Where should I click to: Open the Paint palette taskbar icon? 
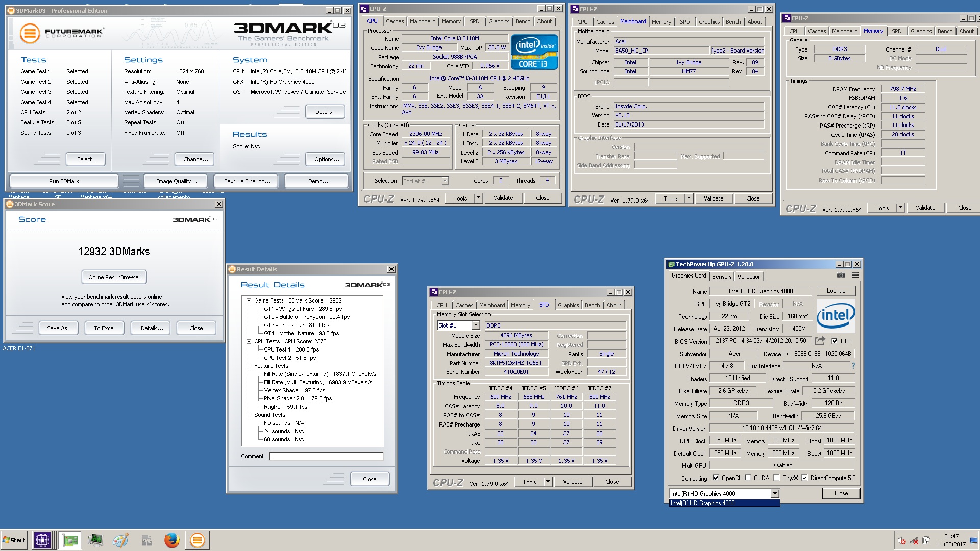click(120, 540)
